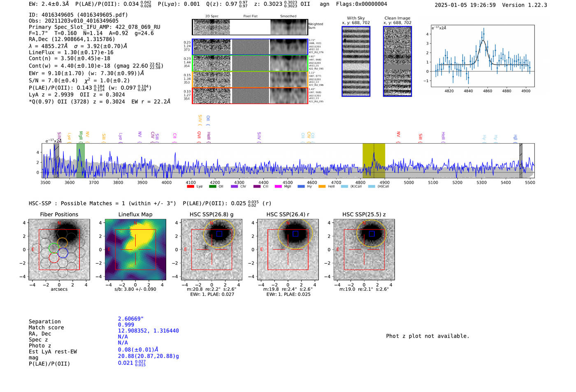Click the hatched gray band near 5460
This screenshot has width=576, height=392.
click(x=521, y=161)
